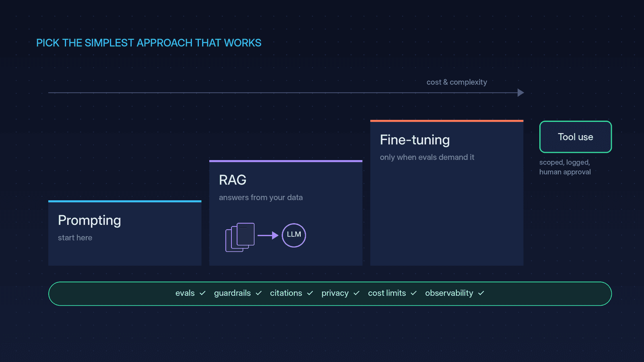Click the slide title 'PICK THE SIMPLEST APPROACH THAT WORKS'

tap(149, 43)
